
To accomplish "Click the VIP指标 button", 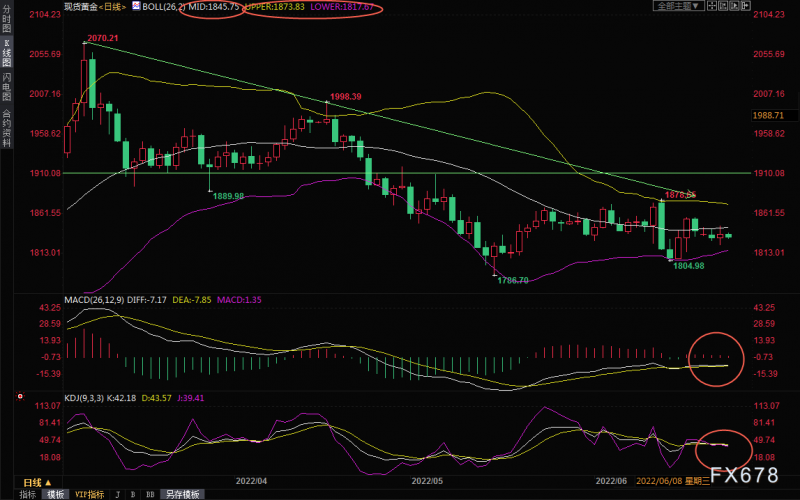I will coord(88,494).
